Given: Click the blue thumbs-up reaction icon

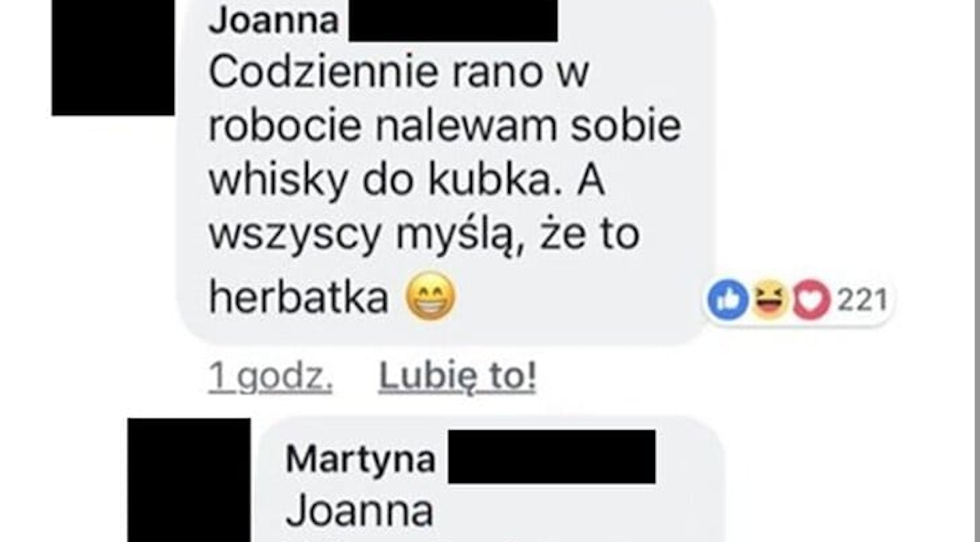Looking at the screenshot, I should pos(728,301).
